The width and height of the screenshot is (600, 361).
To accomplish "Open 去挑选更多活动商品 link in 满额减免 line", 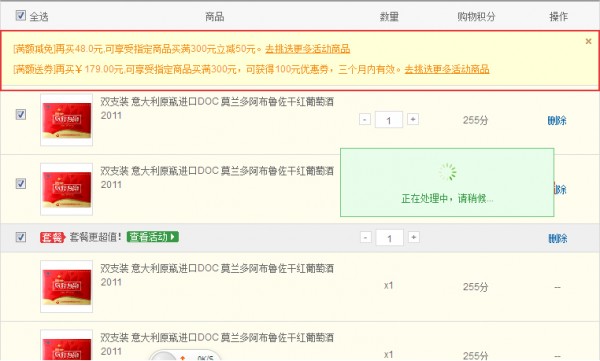I will coord(308,49).
